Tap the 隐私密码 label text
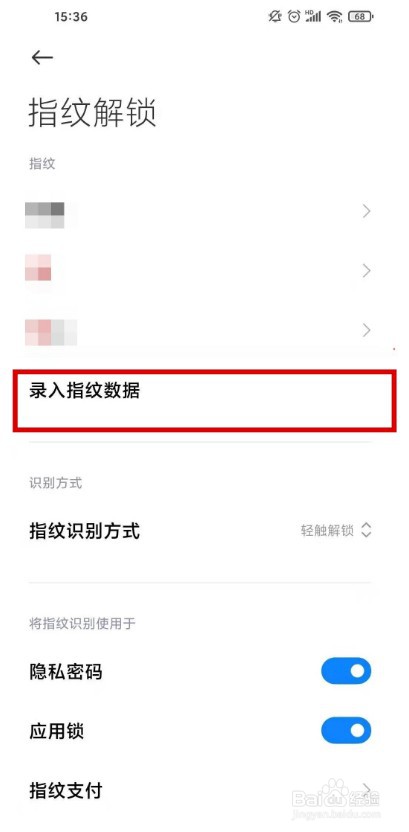409x832 pixels. tap(65, 672)
